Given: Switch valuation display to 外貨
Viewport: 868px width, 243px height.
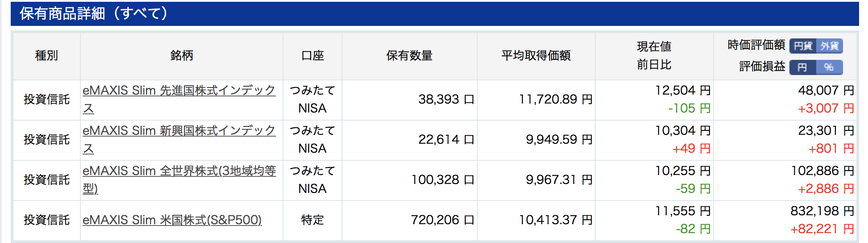Looking at the screenshot, I should [x=829, y=46].
